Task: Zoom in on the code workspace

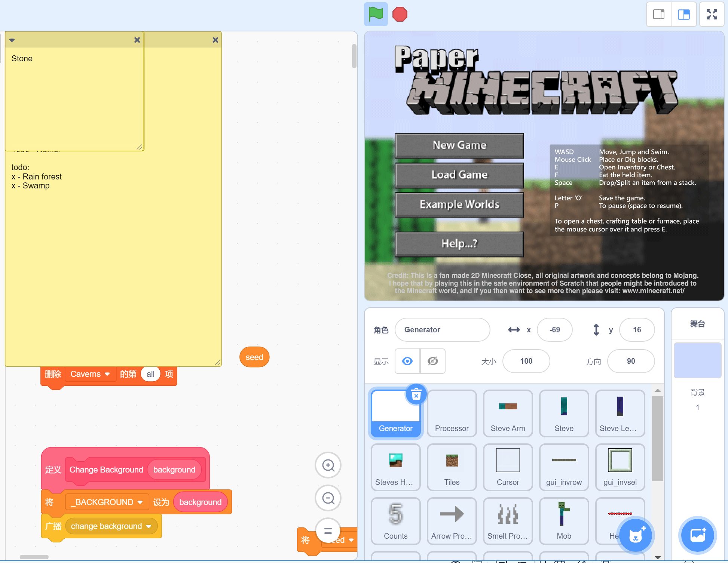Action: pos(328,465)
